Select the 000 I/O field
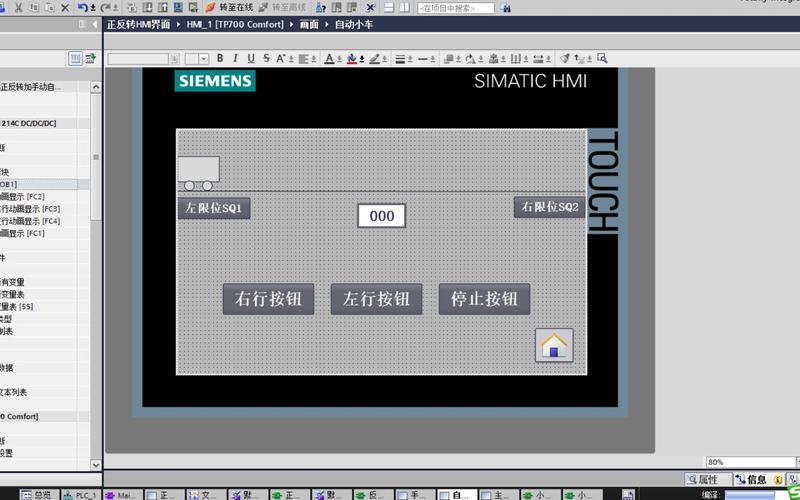 pyautogui.click(x=381, y=216)
